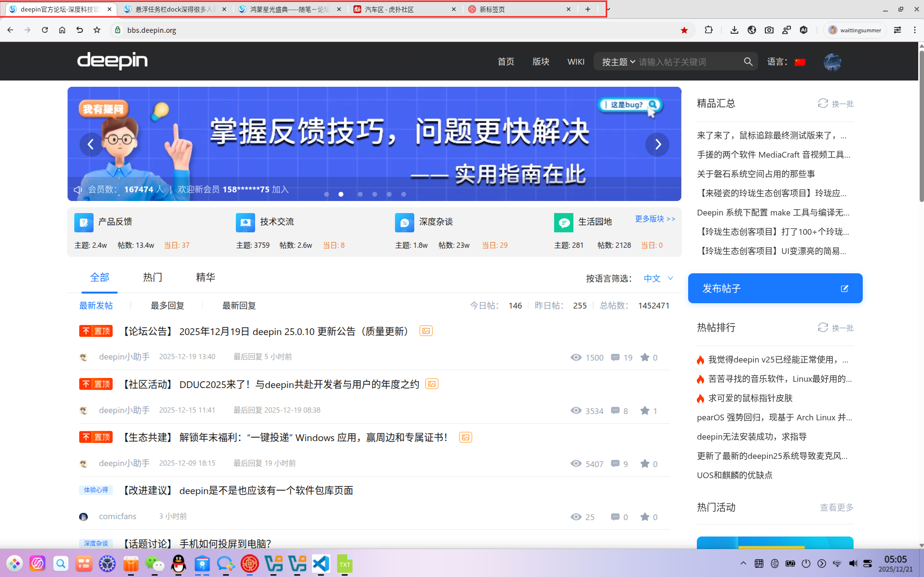The image size is (924, 577).
Task: Open the 产品反馈 board icon
Action: coord(84,222)
